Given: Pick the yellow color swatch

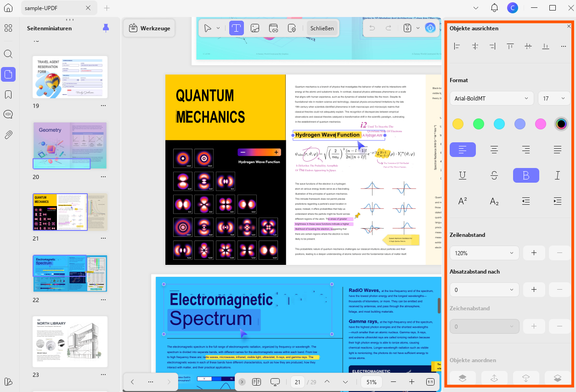Looking at the screenshot, I should [458, 123].
